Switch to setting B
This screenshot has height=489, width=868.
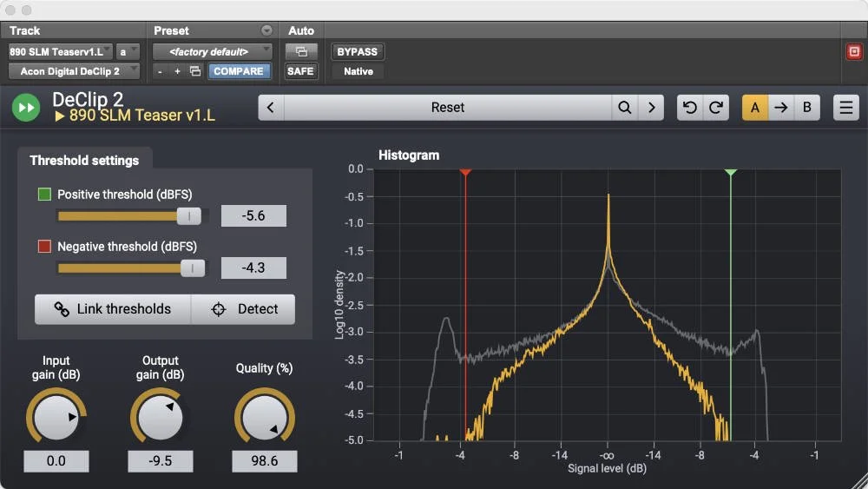[807, 108]
